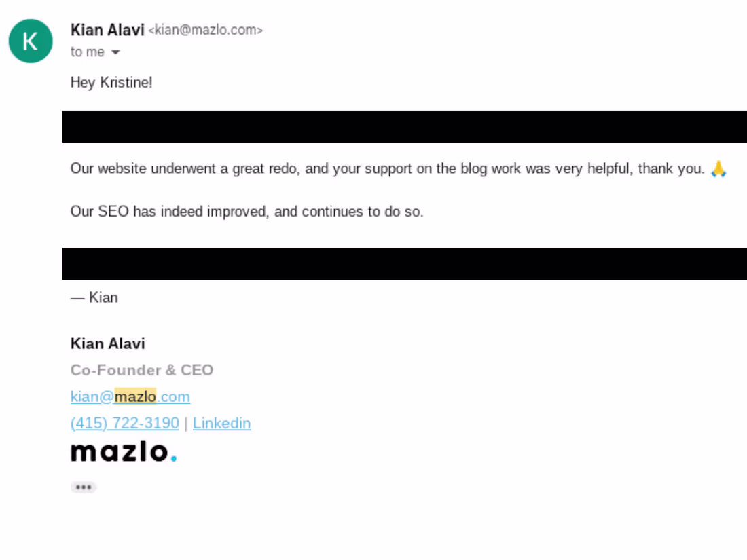Click the mazlo logo in signature
This screenshot has width=747, height=560.
point(120,451)
